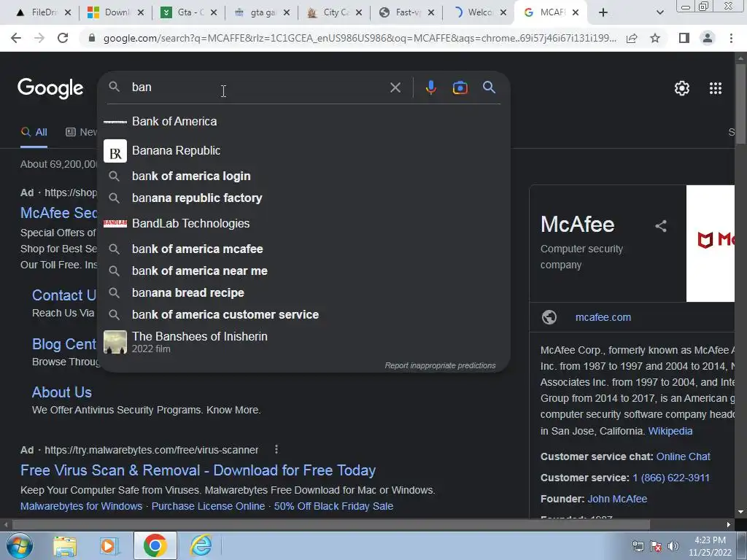The image size is (747, 560).
Task: Open 50% Off Black Friday Sale link
Action: (333, 506)
